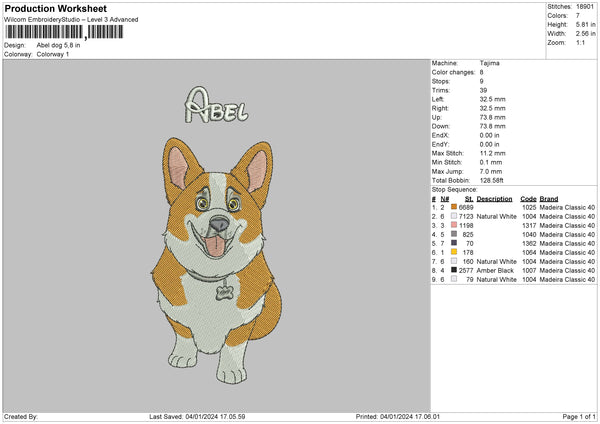600x424 pixels.
Task: Click the St. column header
Action: pyautogui.click(x=468, y=197)
